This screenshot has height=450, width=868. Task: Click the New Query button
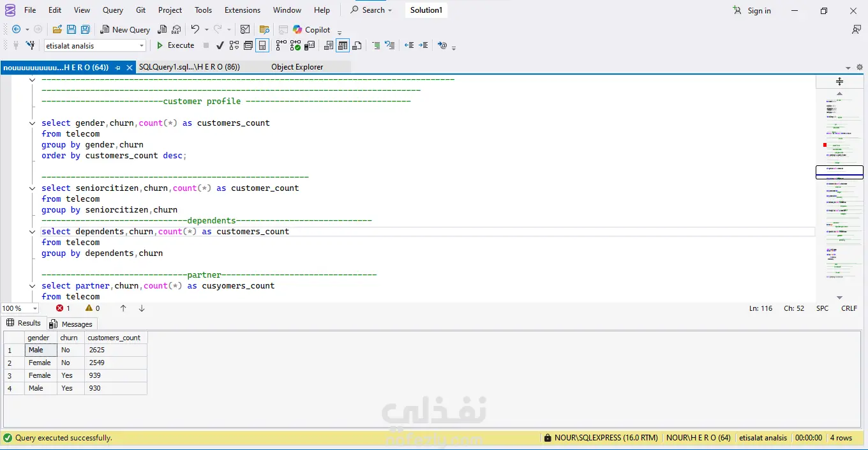125,29
